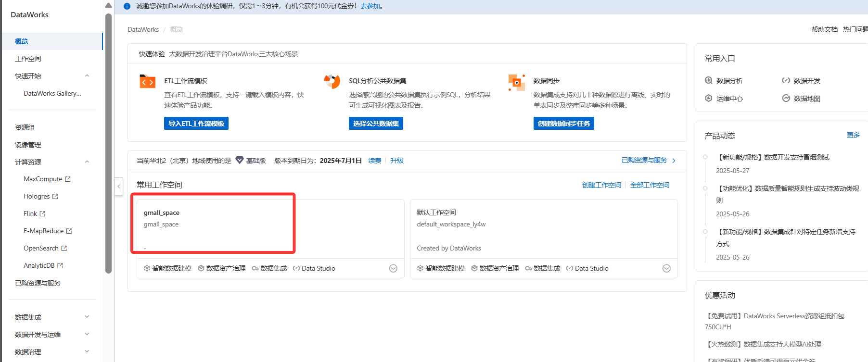
Task: Collapse the 计算资源 sidebar section
Action: point(87,162)
